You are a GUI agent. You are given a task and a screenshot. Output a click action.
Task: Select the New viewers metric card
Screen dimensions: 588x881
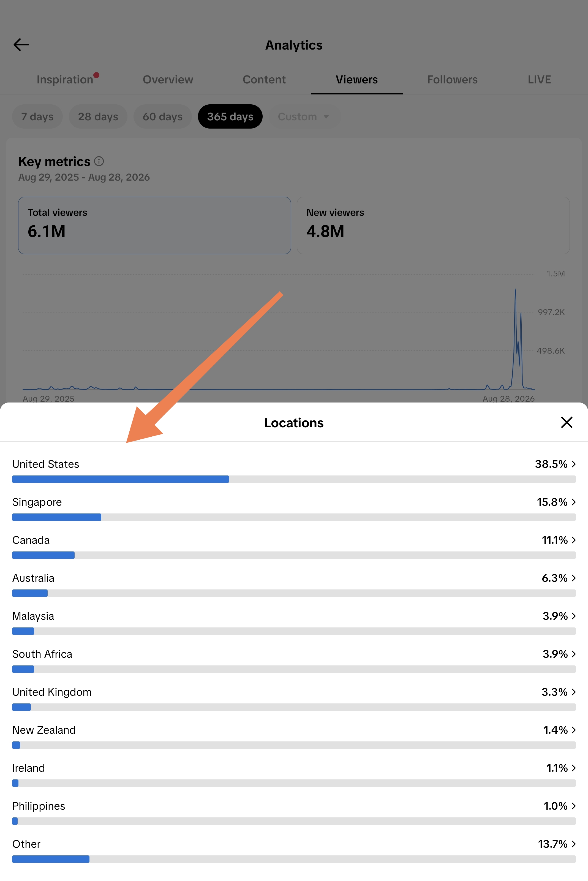click(x=433, y=225)
